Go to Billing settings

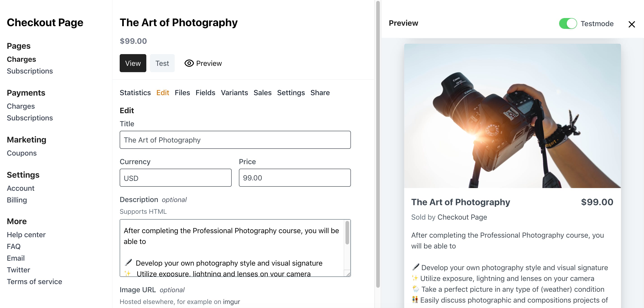[17, 200]
